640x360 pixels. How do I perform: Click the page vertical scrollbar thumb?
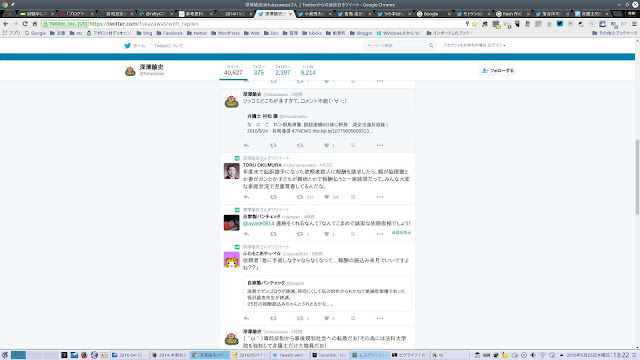pos(637,176)
